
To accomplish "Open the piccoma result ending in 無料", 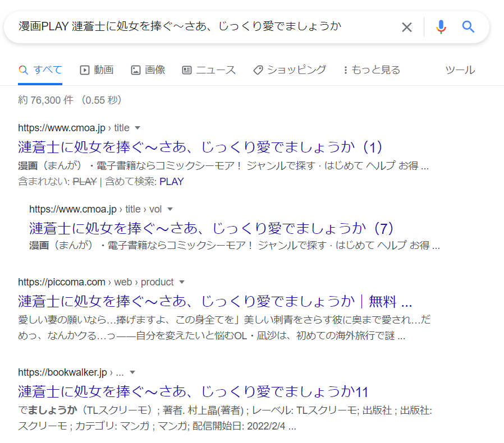I will pyautogui.click(x=215, y=301).
